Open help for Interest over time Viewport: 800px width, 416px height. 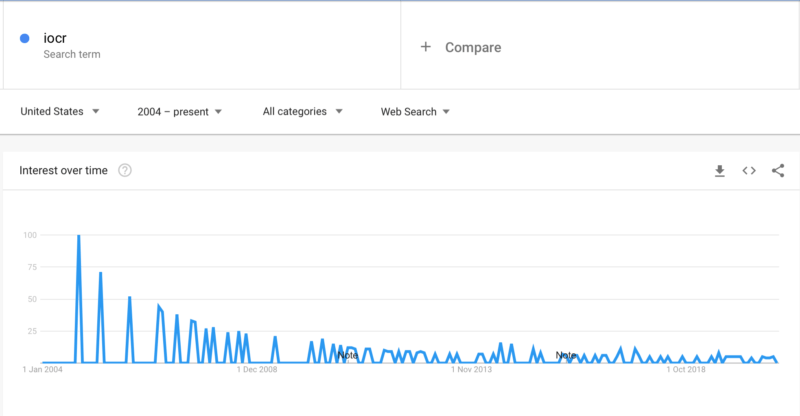tap(124, 170)
